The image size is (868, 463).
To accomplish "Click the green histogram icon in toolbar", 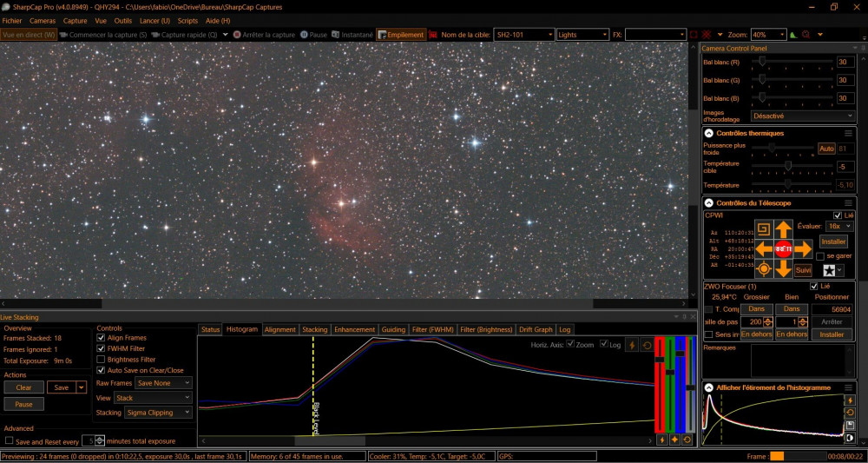I will click(x=792, y=35).
